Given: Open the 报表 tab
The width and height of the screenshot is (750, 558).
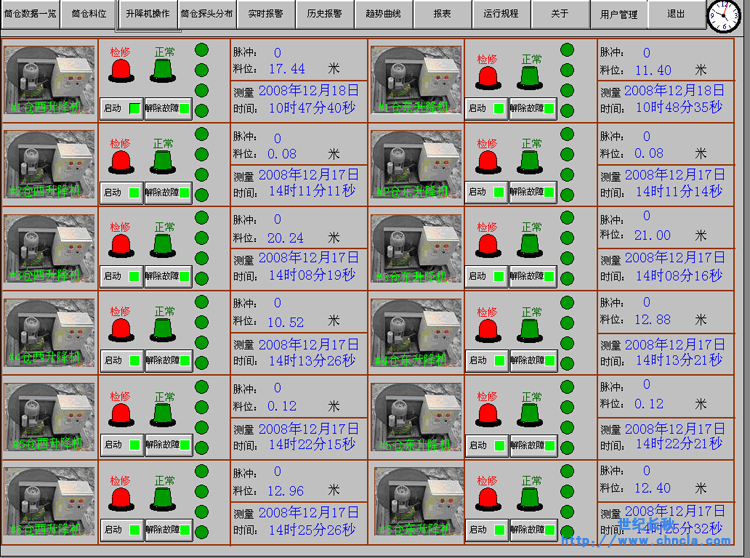Looking at the screenshot, I should pyautogui.click(x=442, y=14).
